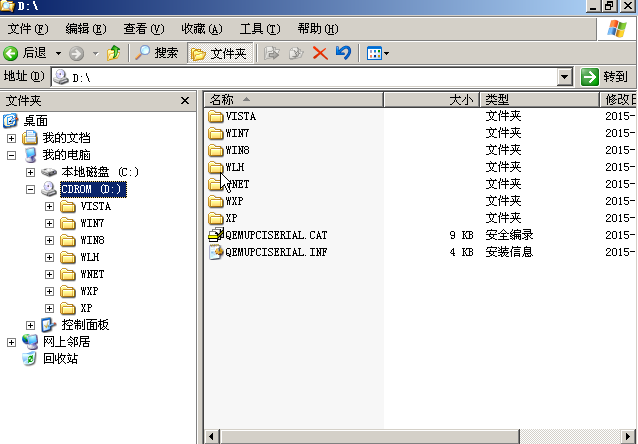This screenshot has width=638, height=444.
Task: Close the Folders (文件夹) side panel
Action: click(185, 100)
